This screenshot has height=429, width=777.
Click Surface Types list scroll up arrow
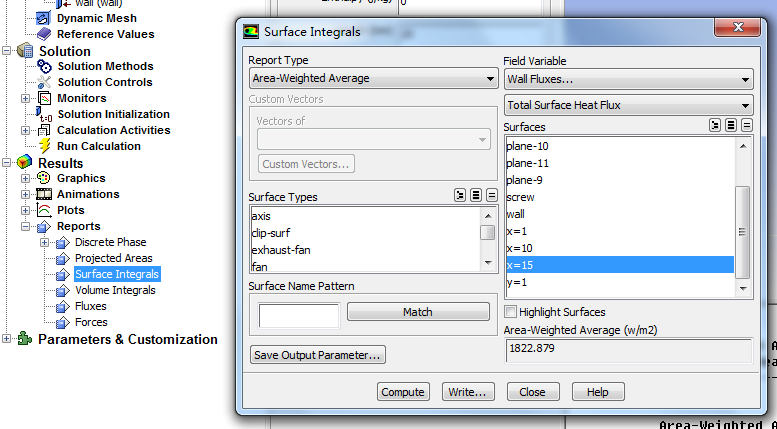coord(488,216)
